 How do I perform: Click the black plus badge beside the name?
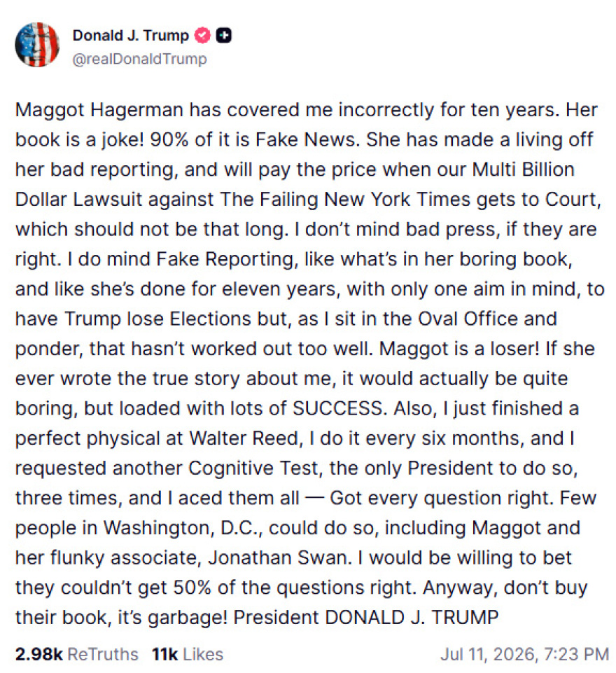[223, 36]
